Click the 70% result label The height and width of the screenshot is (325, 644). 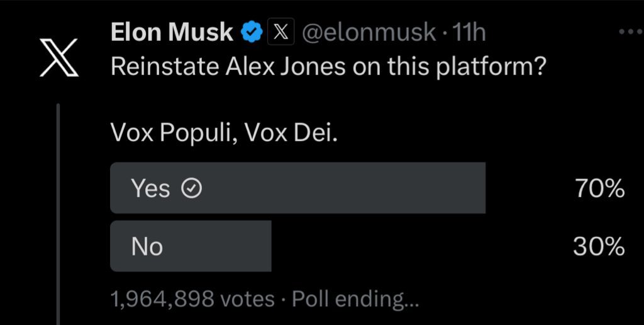tap(599, 189)
